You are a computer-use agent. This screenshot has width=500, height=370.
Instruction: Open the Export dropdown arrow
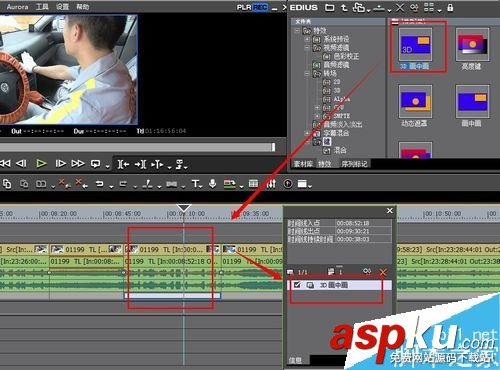click(241, 186)
